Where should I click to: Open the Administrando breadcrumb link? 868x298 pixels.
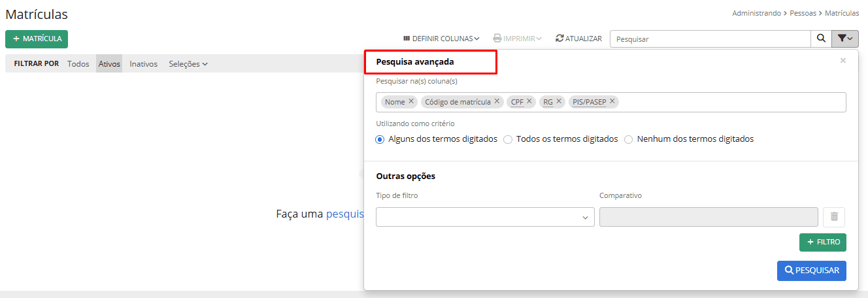pos(757,13)
